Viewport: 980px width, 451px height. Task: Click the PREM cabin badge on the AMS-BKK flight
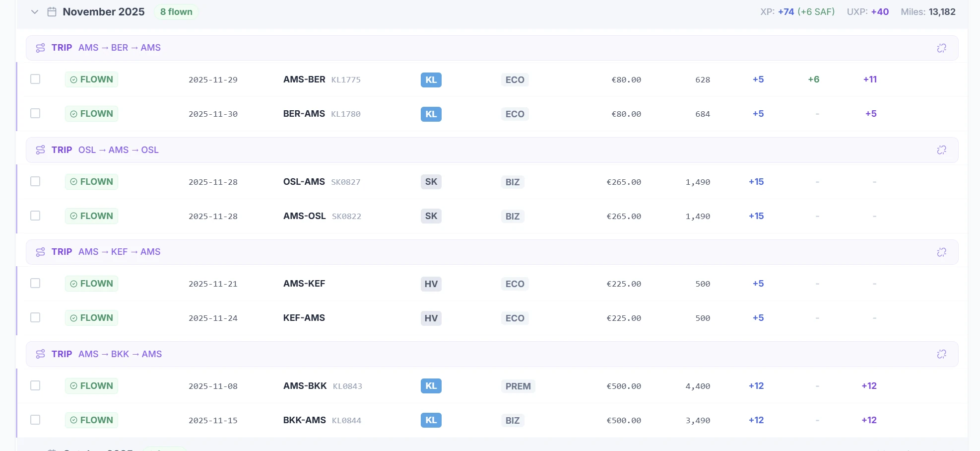click(518, 386)
